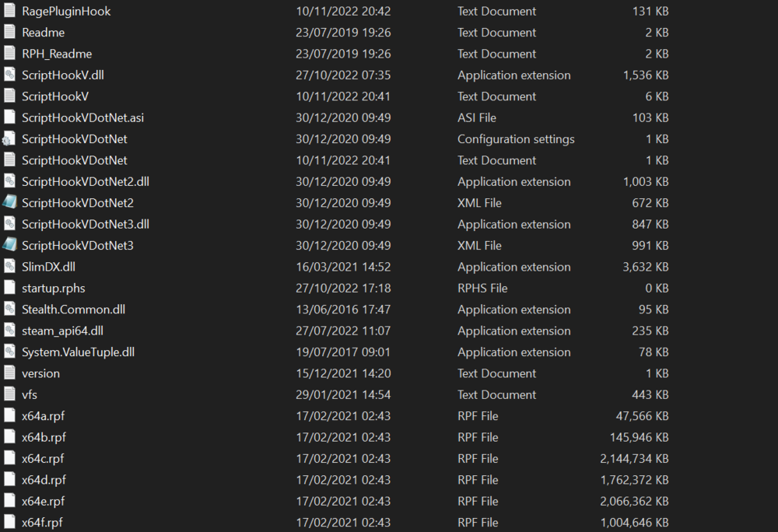Image resolution: width=778 pixels, height=532 pixels.
Task: Click the x64a.rpf file icon
Action: (x=9, y=416)
